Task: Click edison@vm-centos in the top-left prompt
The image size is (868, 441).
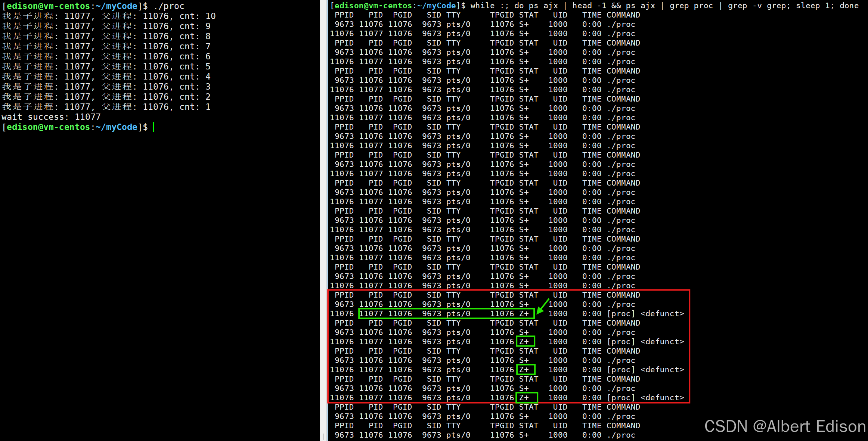Action: (x=48, y=6)
